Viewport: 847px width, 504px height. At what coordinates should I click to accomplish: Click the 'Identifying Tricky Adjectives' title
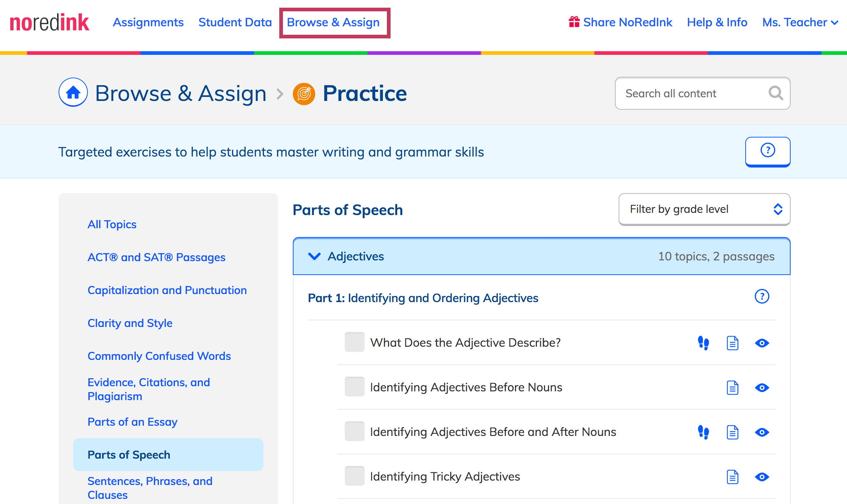[x=445, y=477]
